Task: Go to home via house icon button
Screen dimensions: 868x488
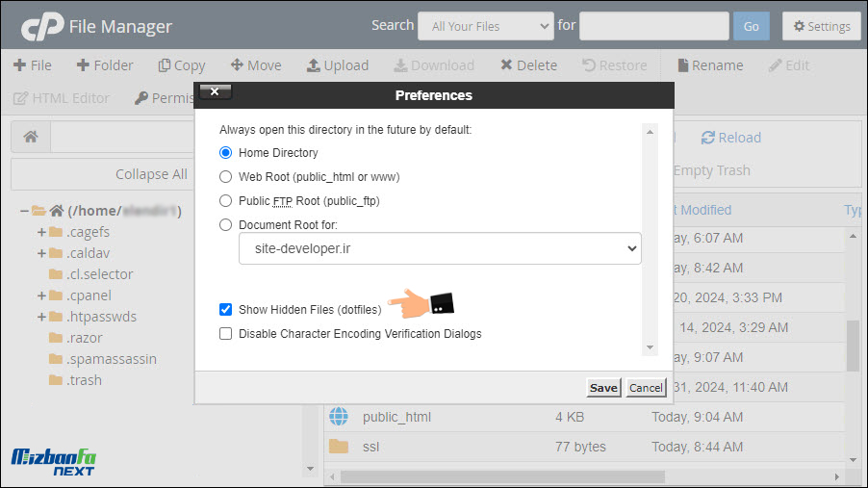Action: tap(31, 137)
